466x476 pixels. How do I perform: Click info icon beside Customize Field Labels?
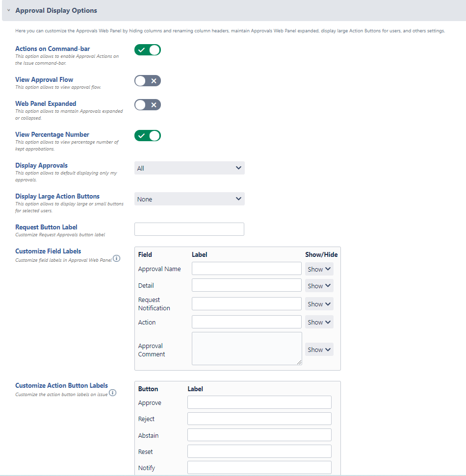(117, 259)
